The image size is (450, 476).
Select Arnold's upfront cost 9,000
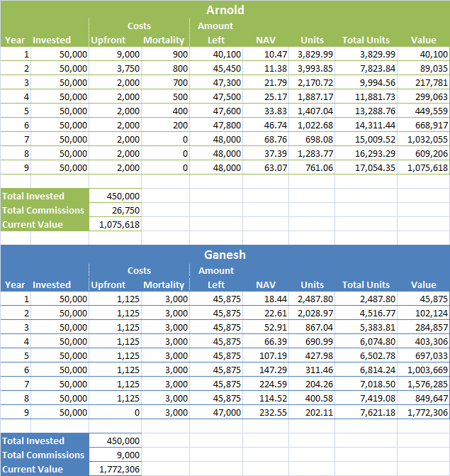point(128,54)
